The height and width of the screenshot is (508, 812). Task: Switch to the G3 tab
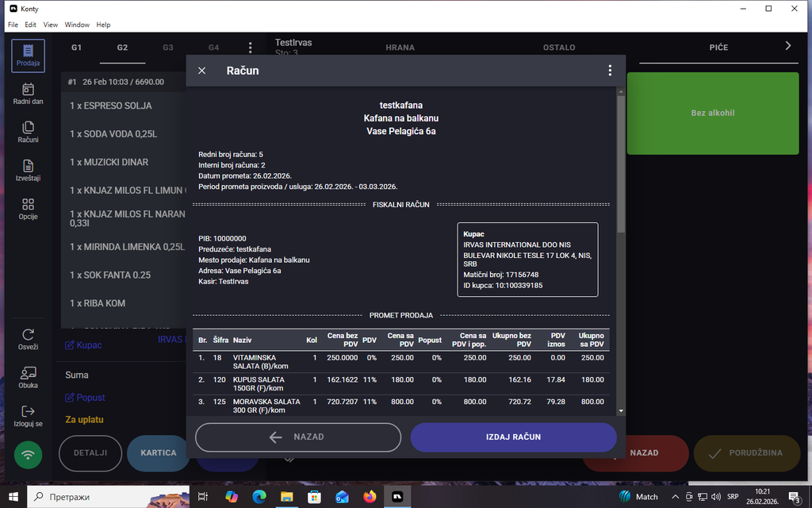[x=167, y=48]
